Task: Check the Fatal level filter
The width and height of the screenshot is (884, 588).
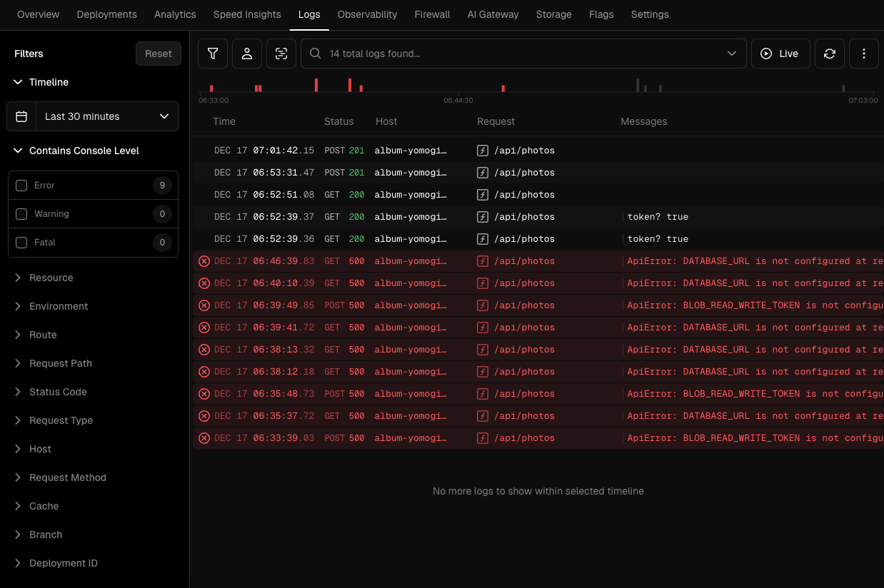Action: pyautogui.click(x=21, y=242)
